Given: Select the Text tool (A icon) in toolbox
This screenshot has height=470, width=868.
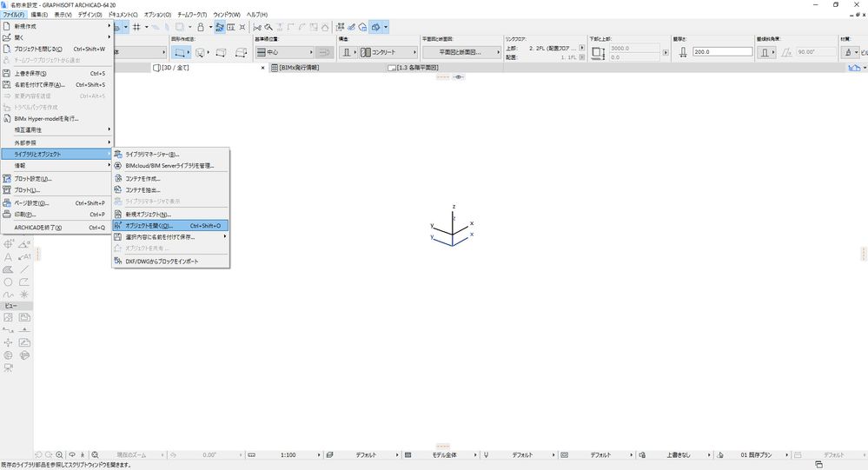Looking at the screenshot, I should 9,257.
